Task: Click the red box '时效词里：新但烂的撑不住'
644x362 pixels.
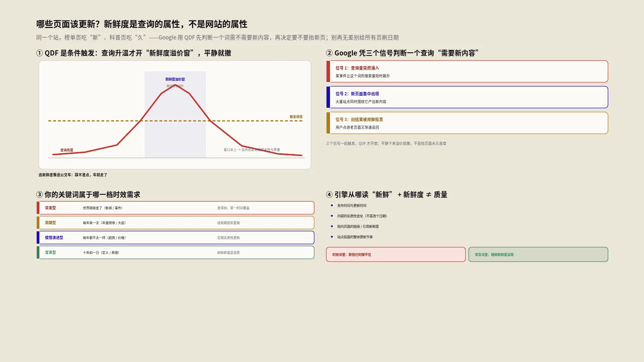Action: (396, 255)
